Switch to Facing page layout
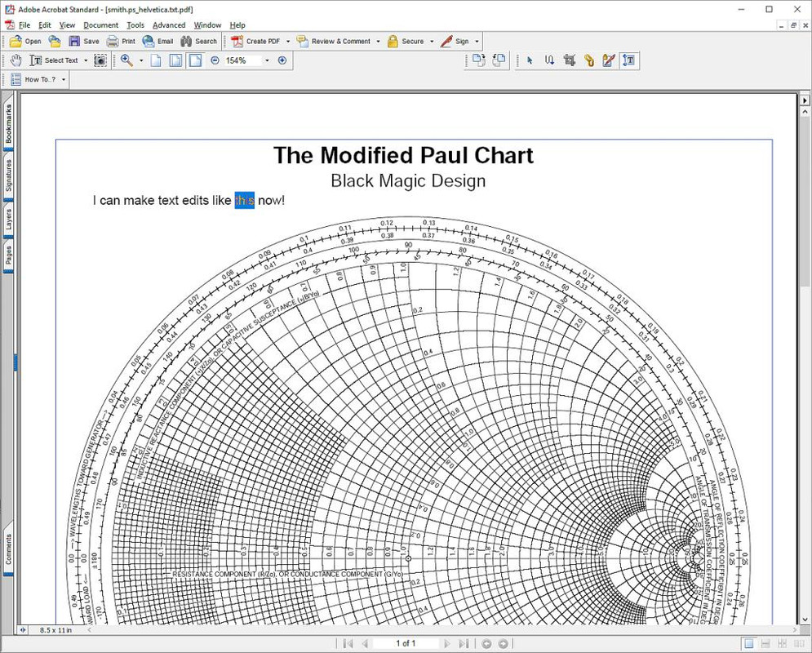Screen dimensions: 812x653 pyautogui.click(x=799, y=644)
